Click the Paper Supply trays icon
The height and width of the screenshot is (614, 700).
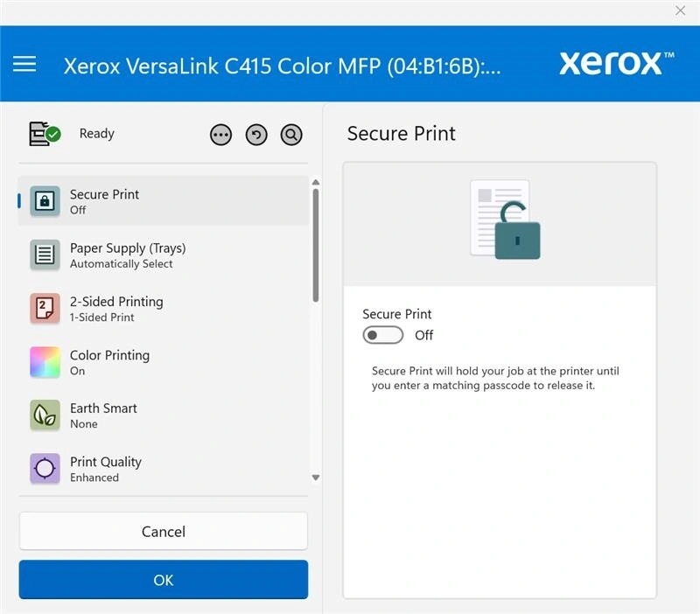click(45, 255)
